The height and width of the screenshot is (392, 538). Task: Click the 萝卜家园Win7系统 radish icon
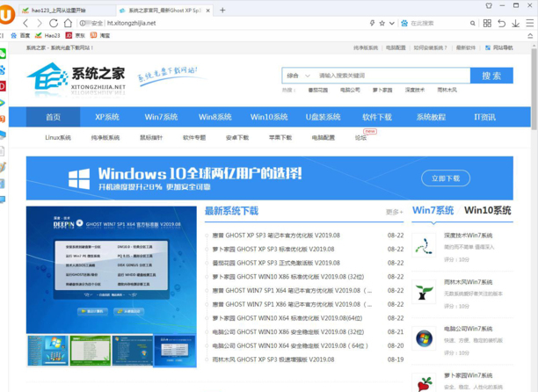coord(424,383)
